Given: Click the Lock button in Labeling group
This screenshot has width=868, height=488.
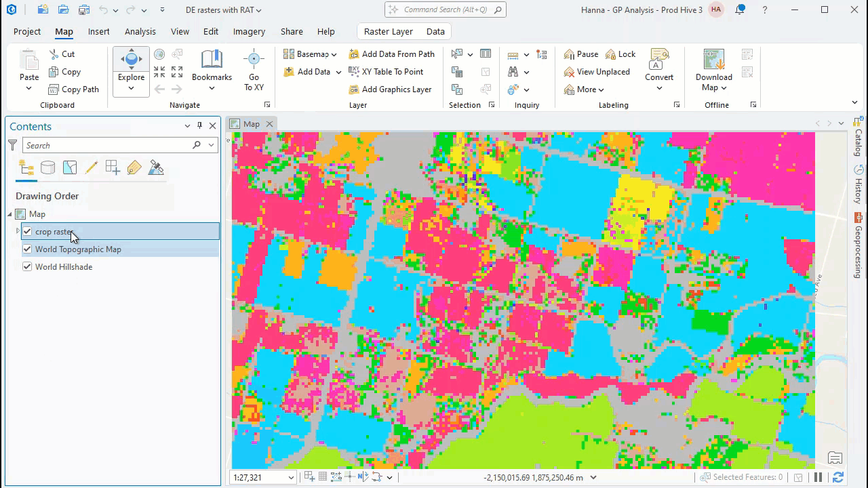Looking at the screenshot, I should [x=620, y=54].
